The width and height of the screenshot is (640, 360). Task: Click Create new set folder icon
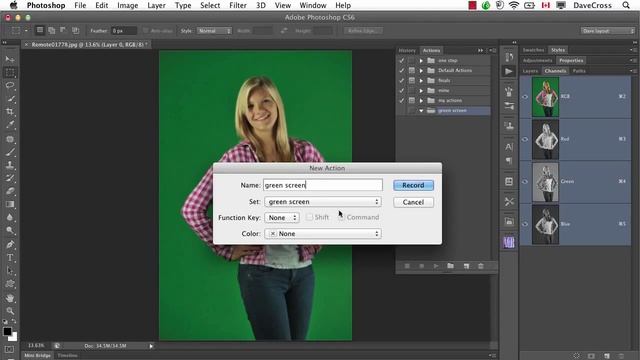click(451, 266)
